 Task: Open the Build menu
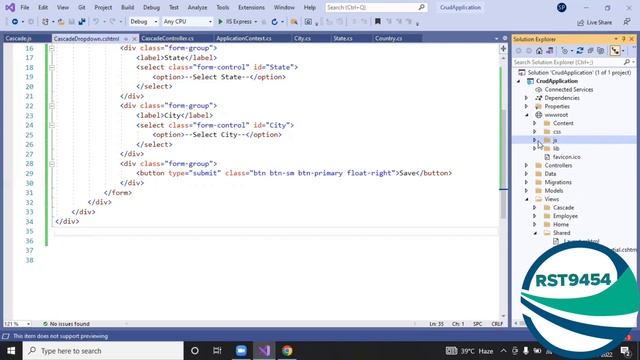click(x=127, y=7)
